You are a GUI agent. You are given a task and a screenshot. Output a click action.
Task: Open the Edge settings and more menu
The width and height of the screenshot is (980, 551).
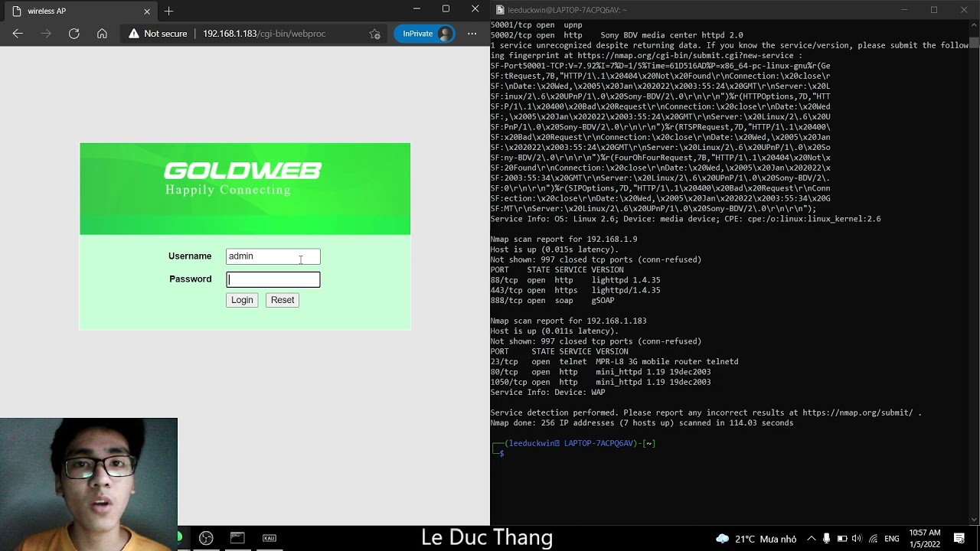[472, 34]
